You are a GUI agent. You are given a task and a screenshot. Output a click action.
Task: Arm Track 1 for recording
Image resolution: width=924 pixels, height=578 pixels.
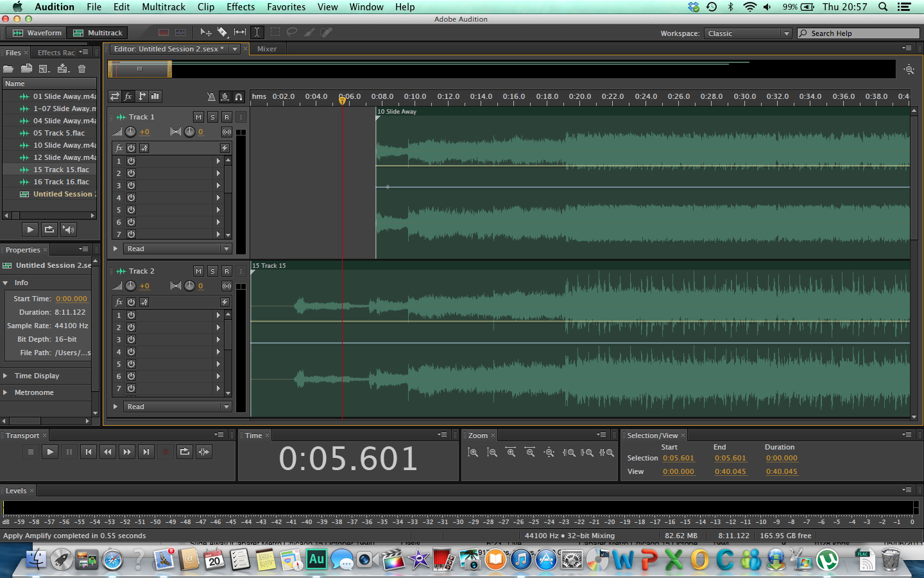click(227, 117)
